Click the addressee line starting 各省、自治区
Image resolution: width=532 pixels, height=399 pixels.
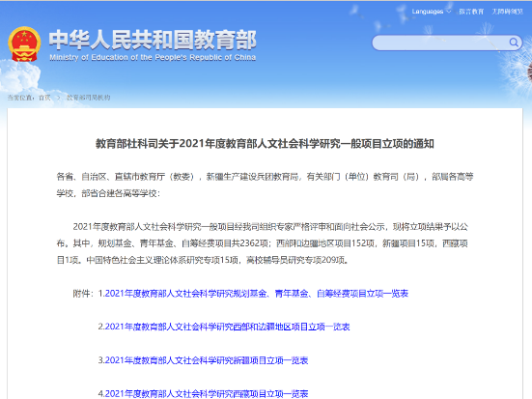click(x=265, y=185)
